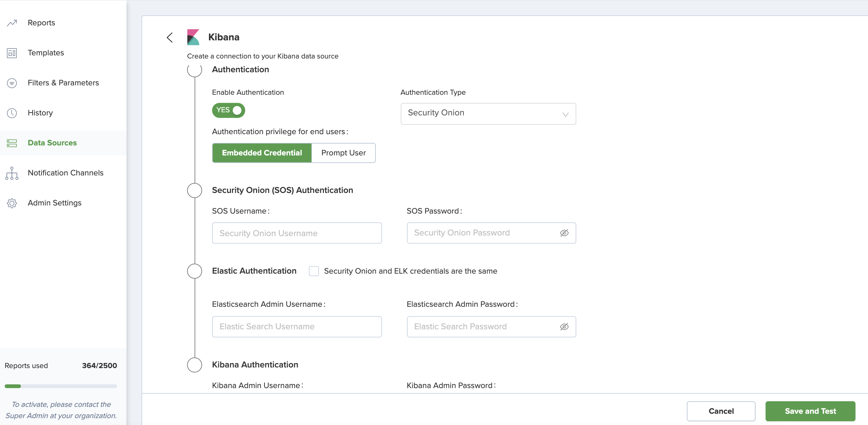Click the Data Sources icon
Screen dimensions: 868x425
(x=12, y=143)
